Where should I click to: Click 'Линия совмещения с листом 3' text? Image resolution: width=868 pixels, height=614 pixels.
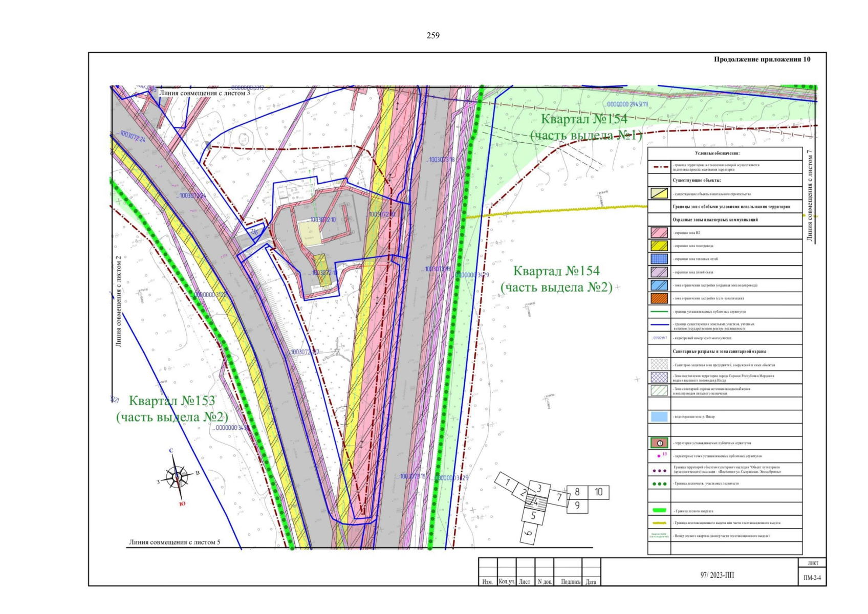tap(204, 93)
